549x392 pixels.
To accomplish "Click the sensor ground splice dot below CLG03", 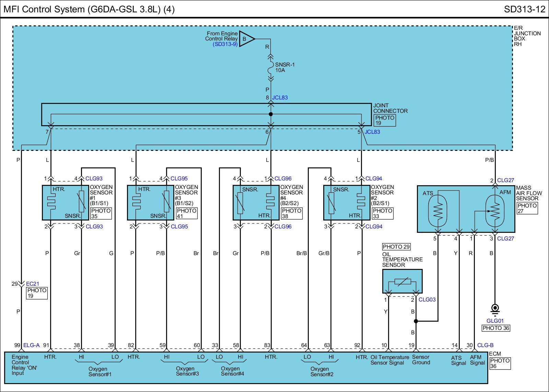I will pyautogui.click(x=416, y=321).
